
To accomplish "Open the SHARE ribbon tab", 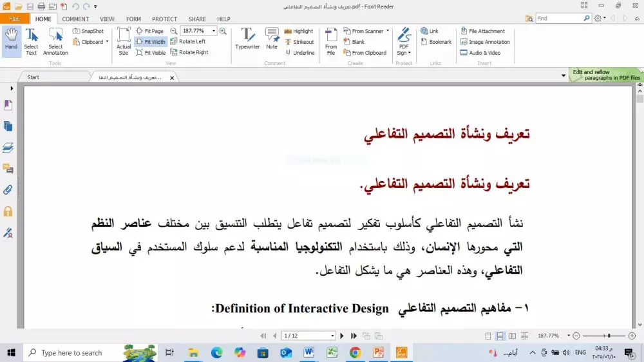I will [197, 19].
